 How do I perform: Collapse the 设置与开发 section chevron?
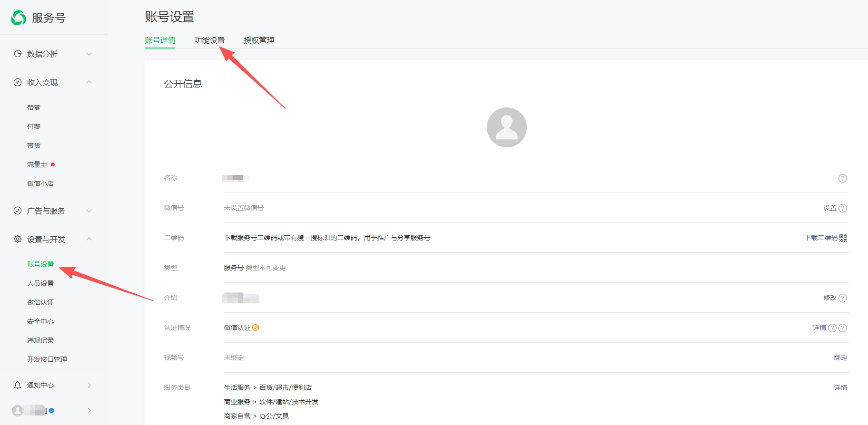pyautogui.click(x=89, y=239)
